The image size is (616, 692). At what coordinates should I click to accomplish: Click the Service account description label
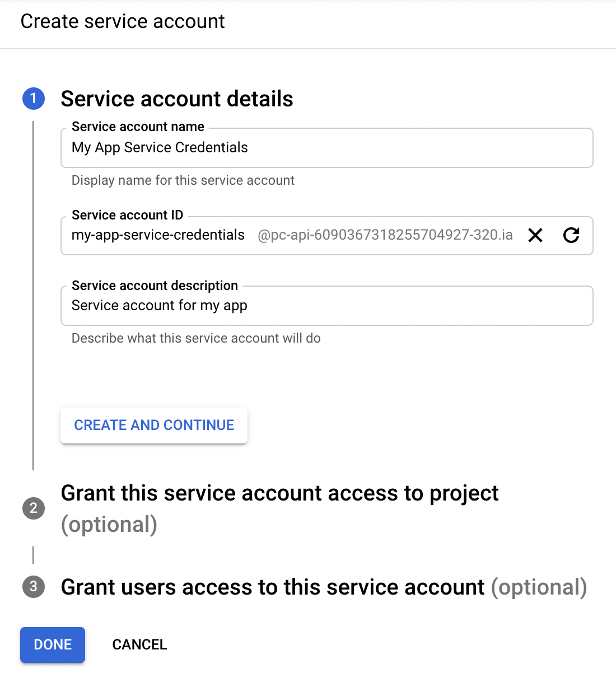click(155, 286)
